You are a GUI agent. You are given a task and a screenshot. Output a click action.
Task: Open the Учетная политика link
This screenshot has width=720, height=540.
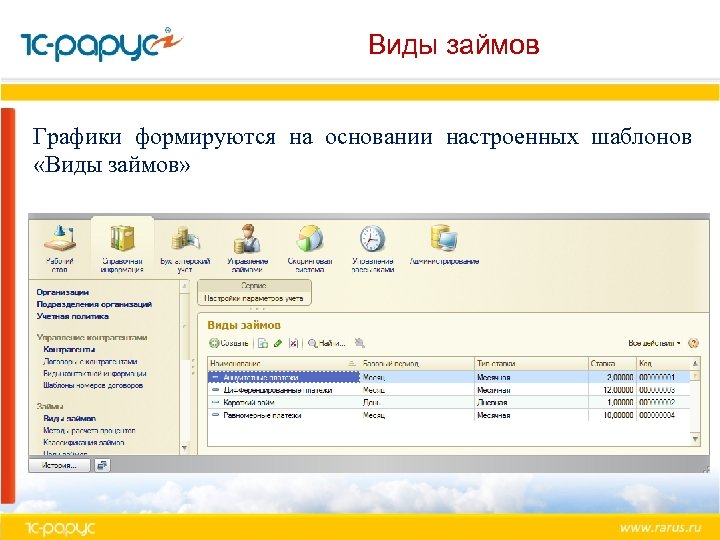(x=73, y=316)
